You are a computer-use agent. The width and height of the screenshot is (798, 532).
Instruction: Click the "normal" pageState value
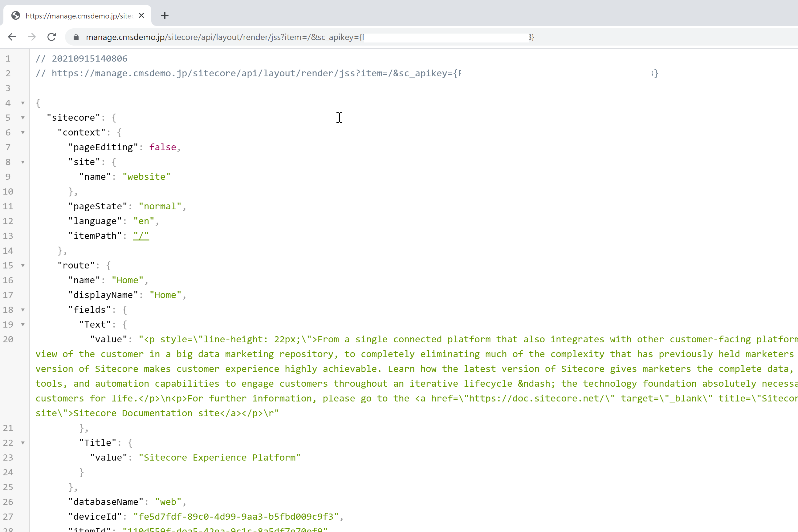[160, 206]
